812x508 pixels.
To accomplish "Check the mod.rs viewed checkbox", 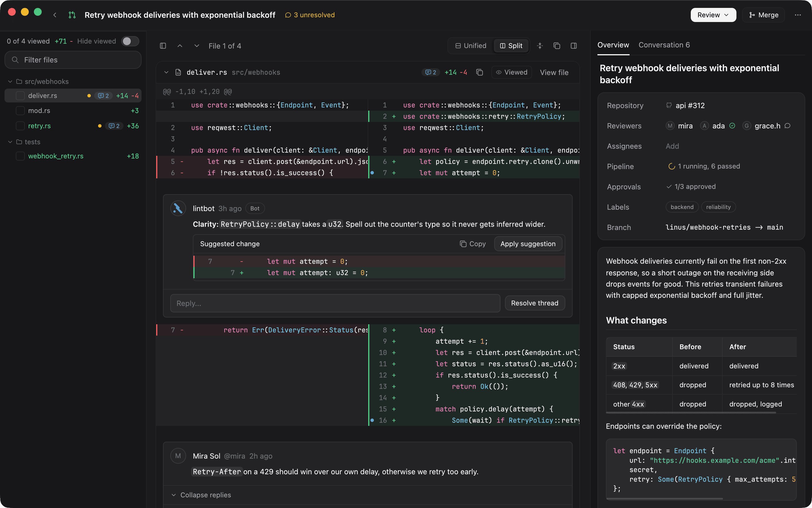I will [x=20, y=111].
